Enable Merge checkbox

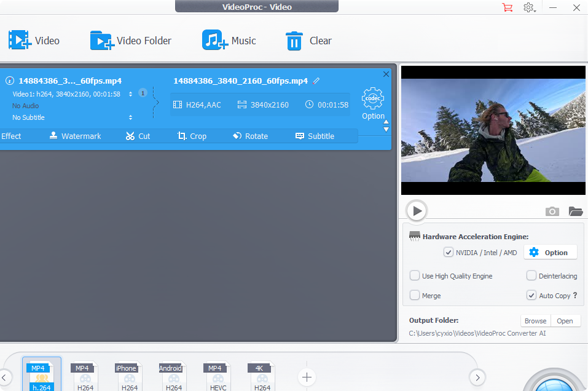[414, 295]
